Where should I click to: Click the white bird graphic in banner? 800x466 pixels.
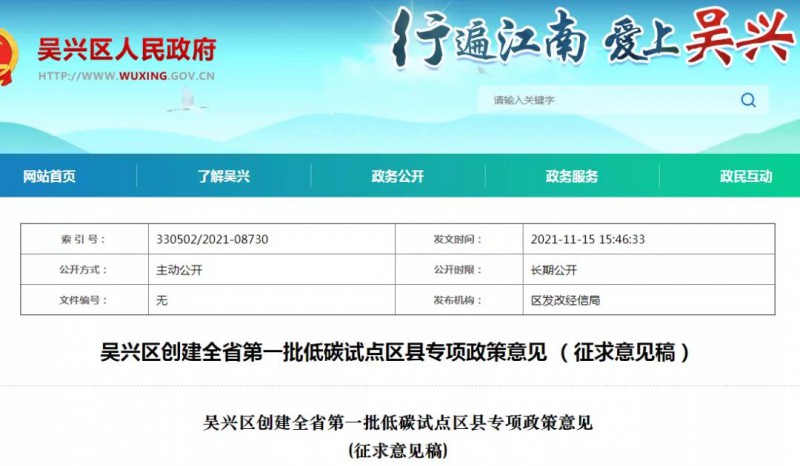pos(186,97)
